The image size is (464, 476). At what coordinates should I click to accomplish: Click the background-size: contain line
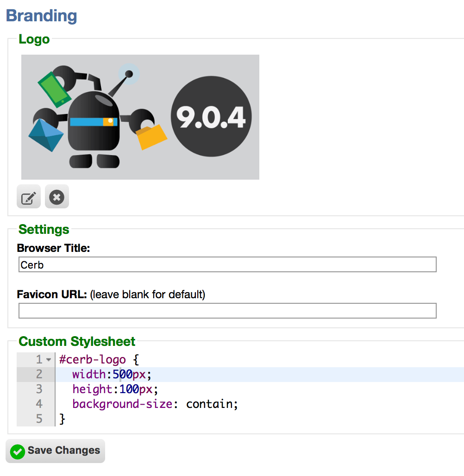point(155,404)
